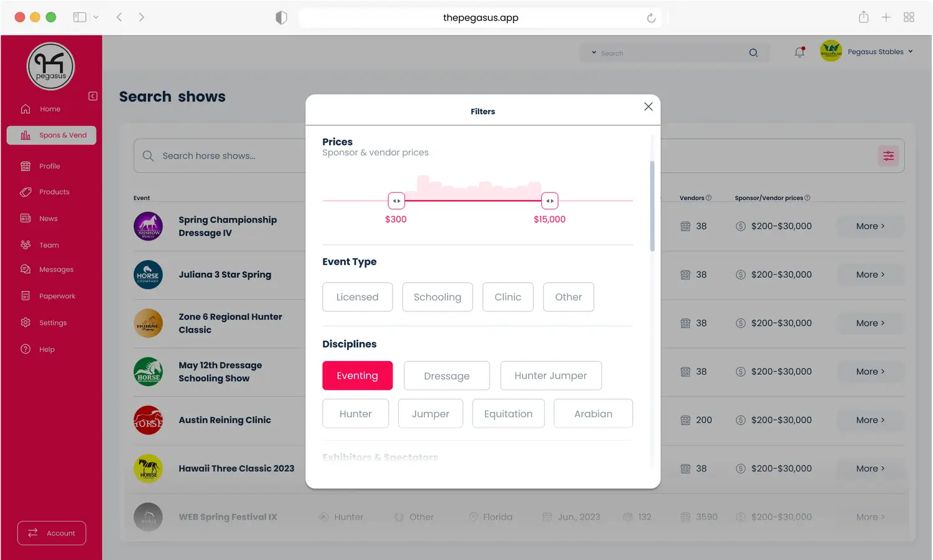Viewport: 933px width, 560px height.
Task: Click the Pegasus logo in sidebar
Action: coord(50,67)
